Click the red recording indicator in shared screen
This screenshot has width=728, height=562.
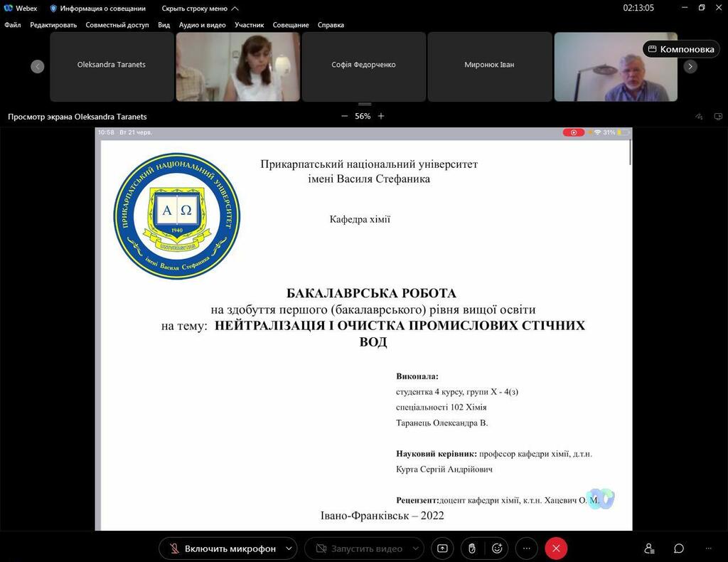click(574, 132)
